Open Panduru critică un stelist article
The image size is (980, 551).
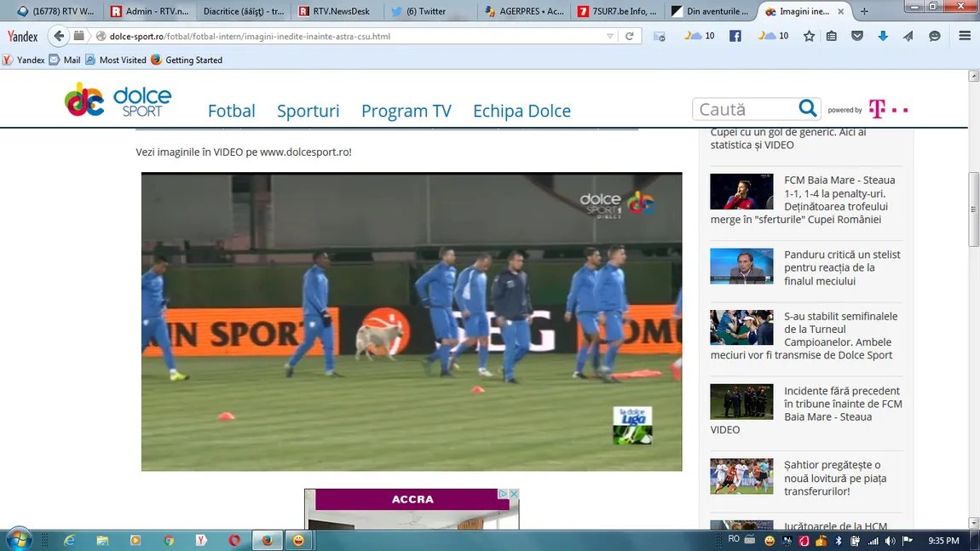click(x=842, y=267)
